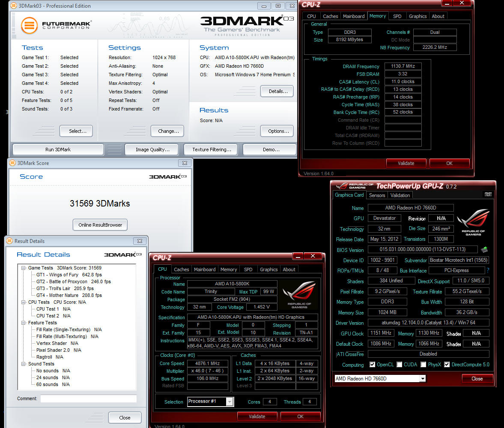The image size is (504, 428).
Task: Click the Comment input field
Action: [89, 399]
